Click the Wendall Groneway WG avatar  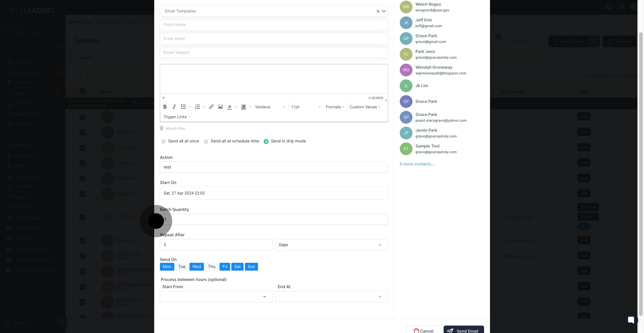pyautogui.click(x=406, y=70)
